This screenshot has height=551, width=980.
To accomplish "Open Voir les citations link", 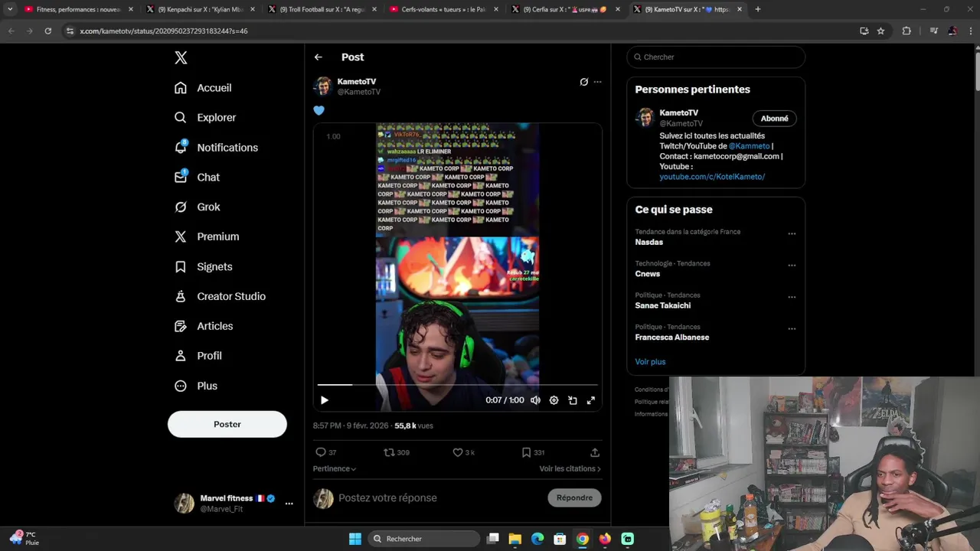I will tap(570, 468).
